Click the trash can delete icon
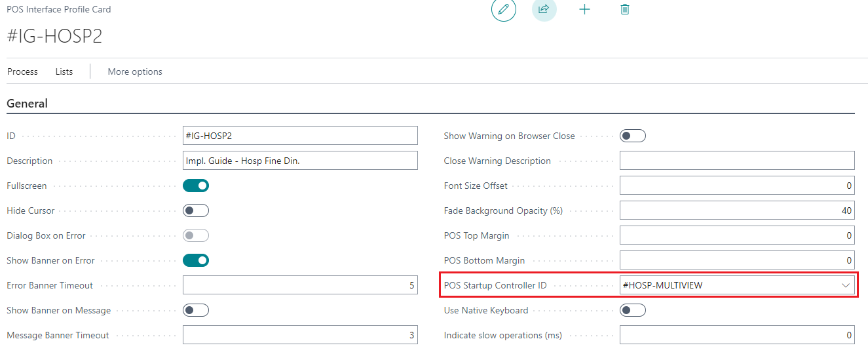Viewport: 868px width, 358px height. (624, 9)
